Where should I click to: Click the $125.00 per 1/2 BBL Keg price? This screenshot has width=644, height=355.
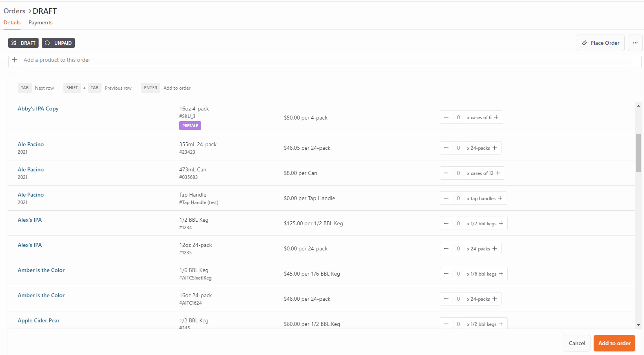click(x=313, y=223)
